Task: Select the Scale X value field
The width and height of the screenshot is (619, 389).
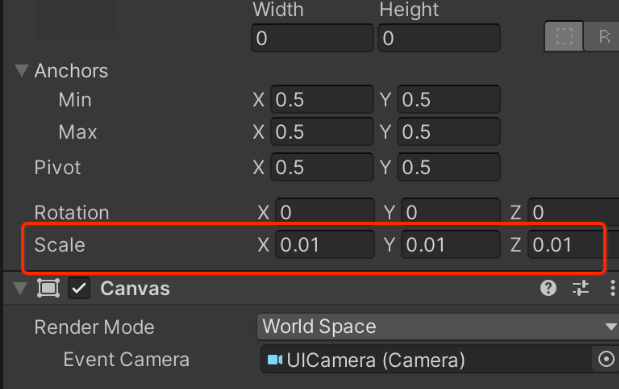Action: click(x=325, y=244)
